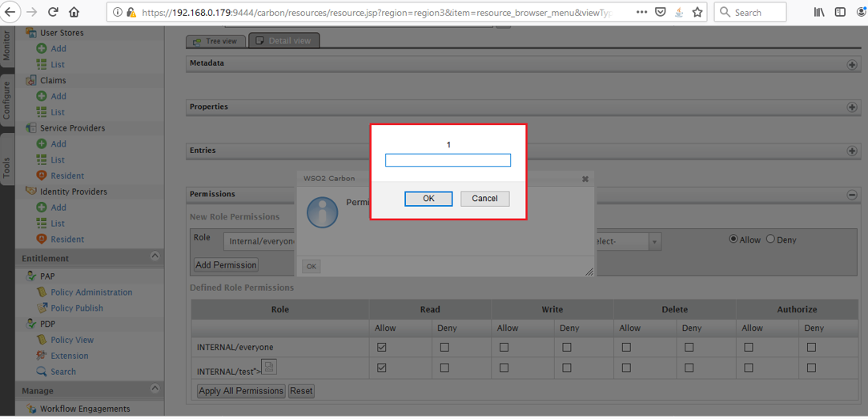Toggle the browser sidebar icon
Viewport: 868px width, 419px height.
[840, 12]
